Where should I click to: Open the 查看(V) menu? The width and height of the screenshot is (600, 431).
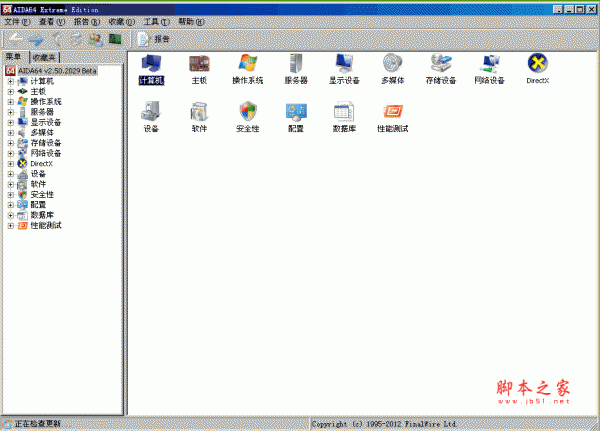[52, 22]
